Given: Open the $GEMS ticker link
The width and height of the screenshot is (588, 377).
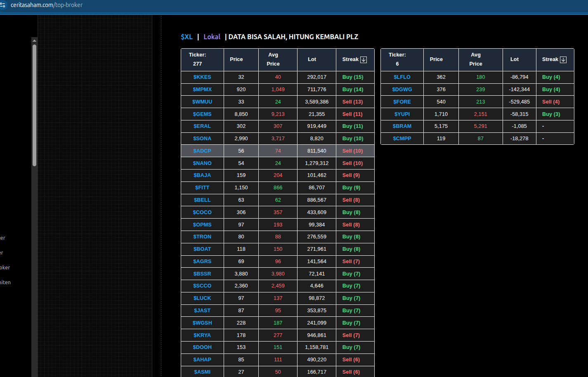Looking at the screenshot, I should [202, 114].
